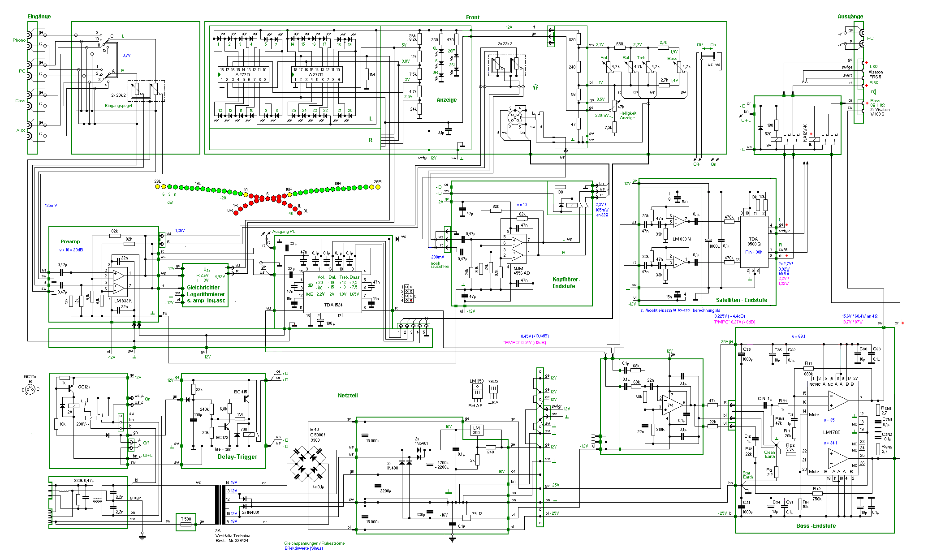Click the mains transformer symbol
This screenshot has height=560, width=941.
(220, 504)
